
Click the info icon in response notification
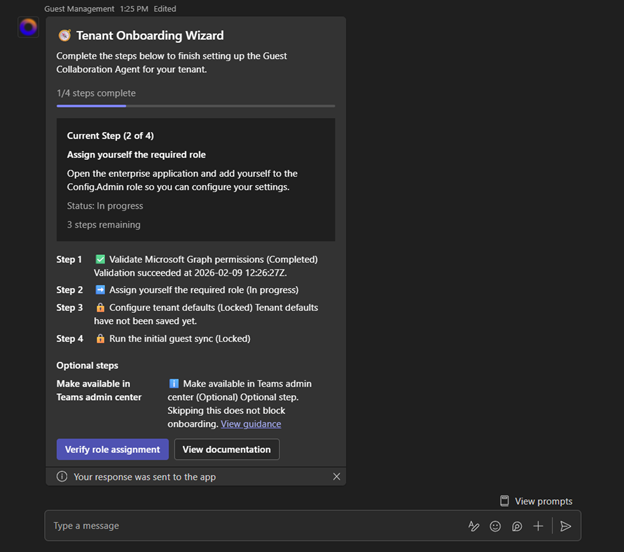[x=62, y=477]
